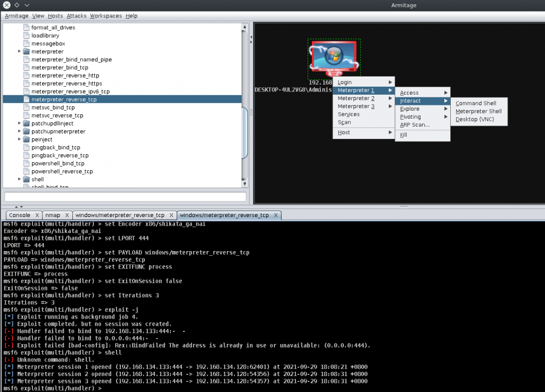Select metsvc_bind_tcp in module tree

53,107
